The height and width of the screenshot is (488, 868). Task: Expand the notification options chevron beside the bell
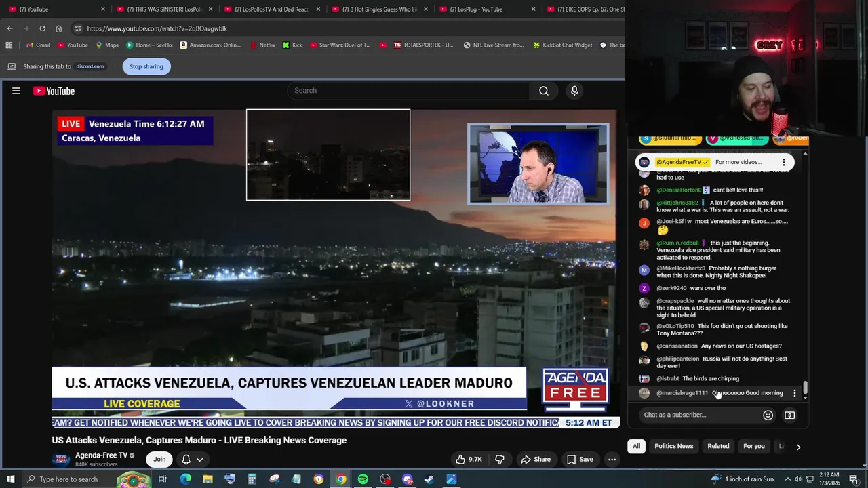(200, 460)
